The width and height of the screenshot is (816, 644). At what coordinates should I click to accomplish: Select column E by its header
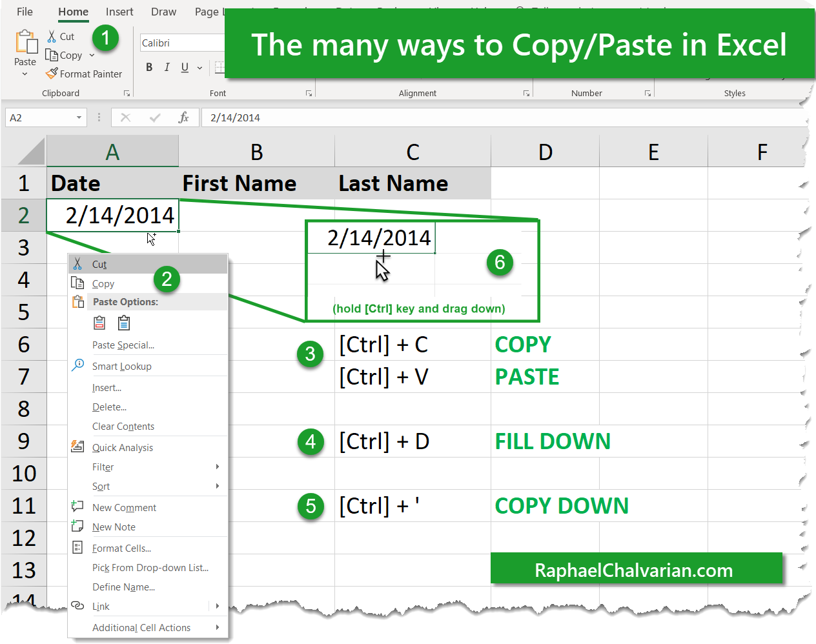[653, 152]
